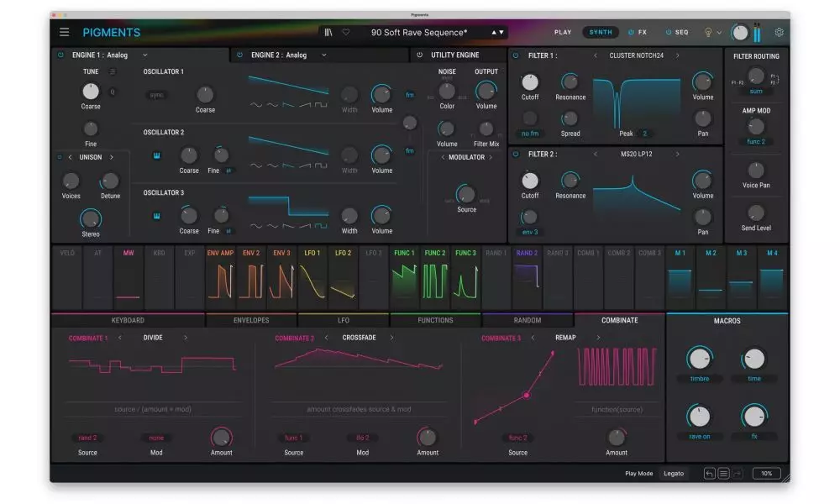The width and height of the screenshot is (840, 504).
Task: Click the redo arrow in the bottom bar
Action: [x=738, y=474]
